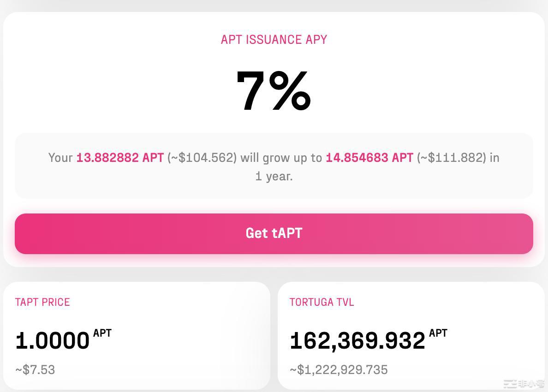Click the ~$7.53 price in dollars

pyautogui.click(x=35, y=370)
